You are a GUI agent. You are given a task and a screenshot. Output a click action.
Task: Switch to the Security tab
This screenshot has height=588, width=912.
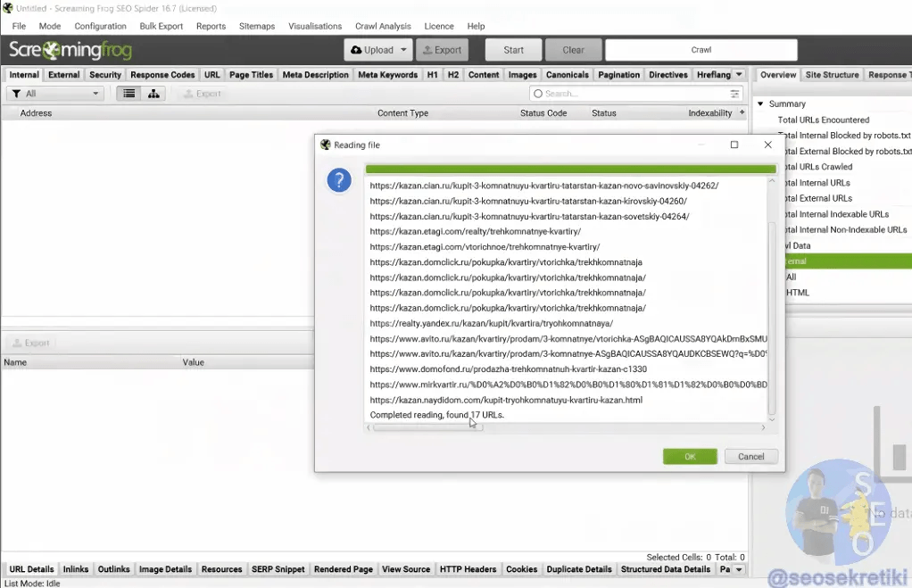pos(105,75)
